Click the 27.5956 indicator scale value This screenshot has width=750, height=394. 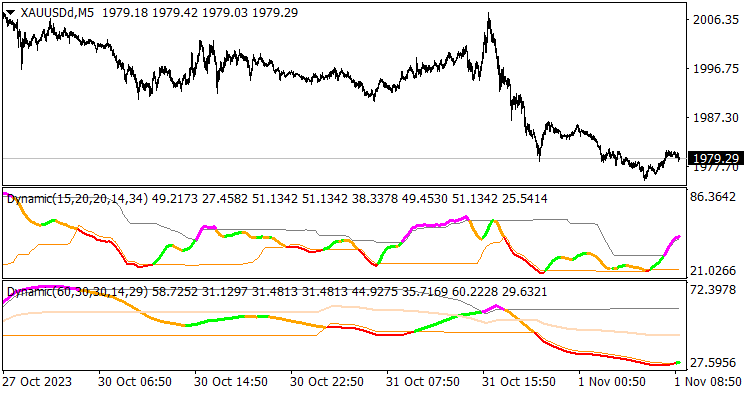712,363
